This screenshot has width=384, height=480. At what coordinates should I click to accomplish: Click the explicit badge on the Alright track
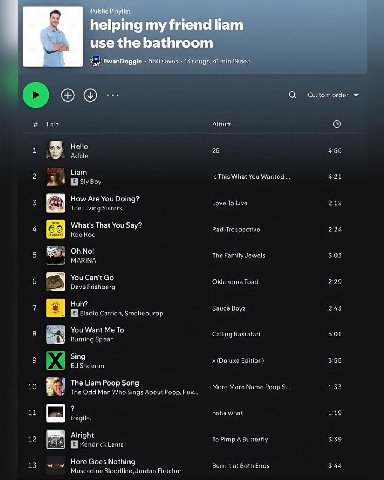point(74,444)
